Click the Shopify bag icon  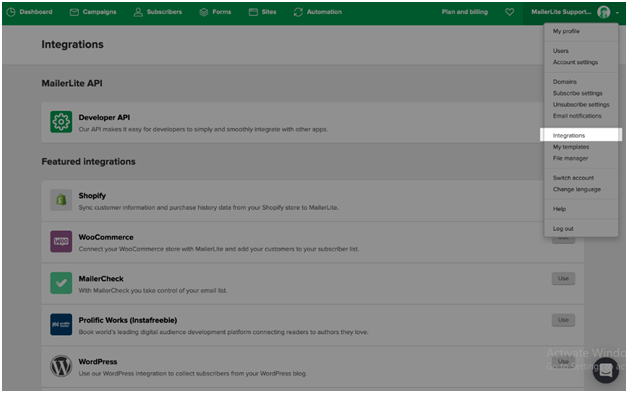coord(61,200)
